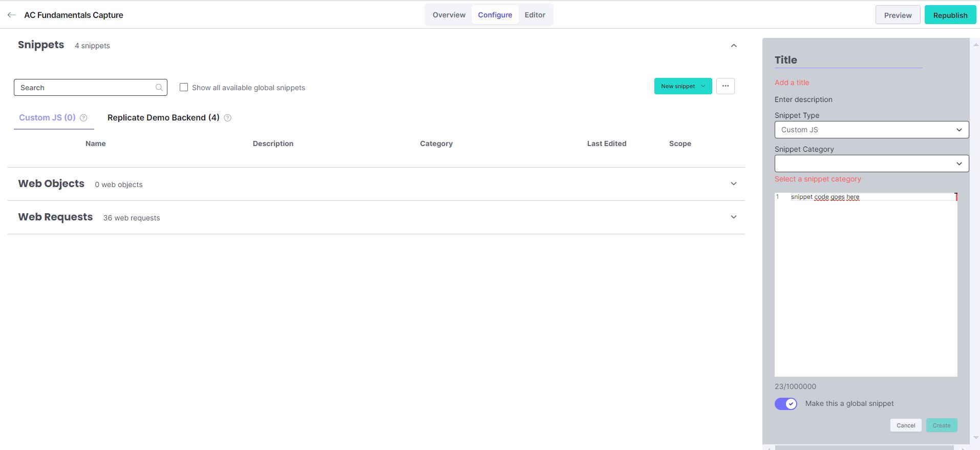Open the Snippet Type dropdown
The width and height of the screenshot is (980, 450).
871,130
